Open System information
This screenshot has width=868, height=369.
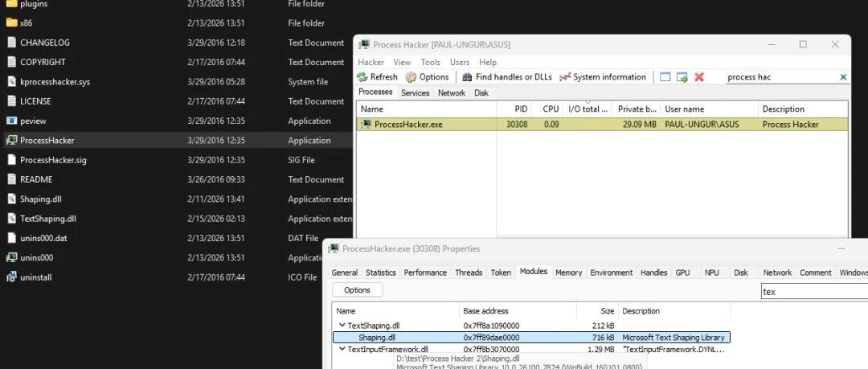(602, 77)
